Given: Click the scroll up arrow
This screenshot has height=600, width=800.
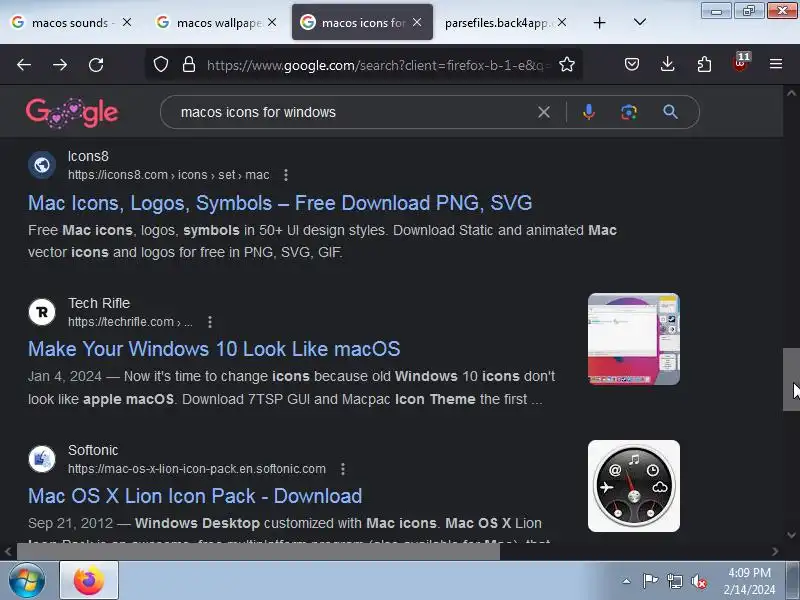Looking at the screenshot, I should [791, 93].
